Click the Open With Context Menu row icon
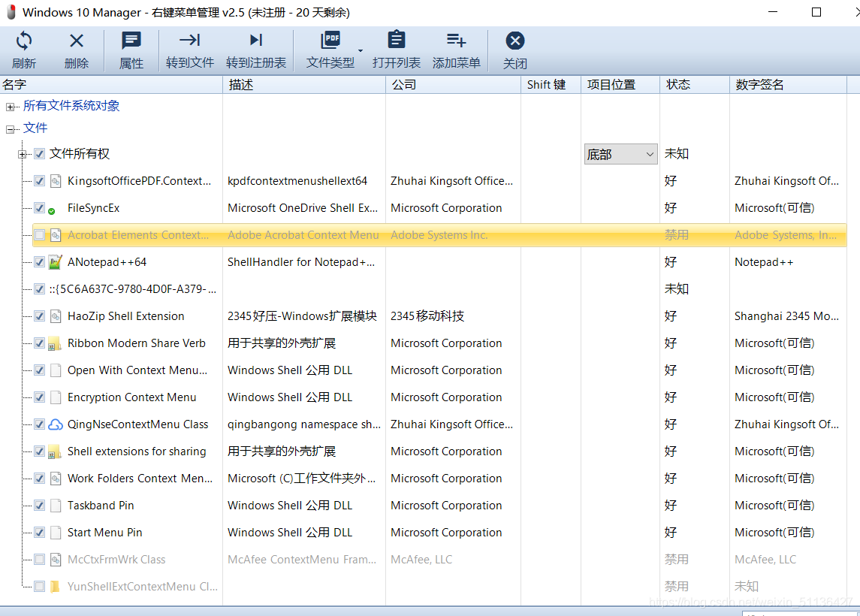Viewport: 860px width, 616px height. click(x=56, y=370)
